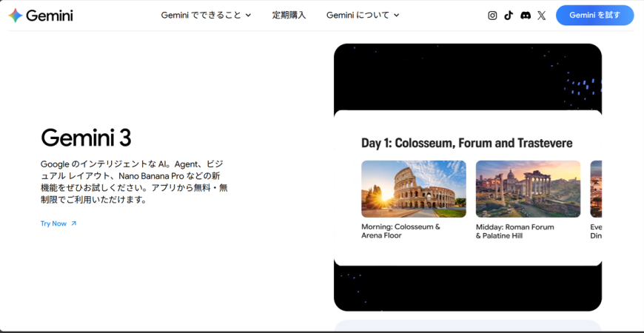Click the "Morning: Colosseum & Arena Floor" caption
Viewport: 644px width, 333px height.
pyautogui.click(x=400, y=231)
